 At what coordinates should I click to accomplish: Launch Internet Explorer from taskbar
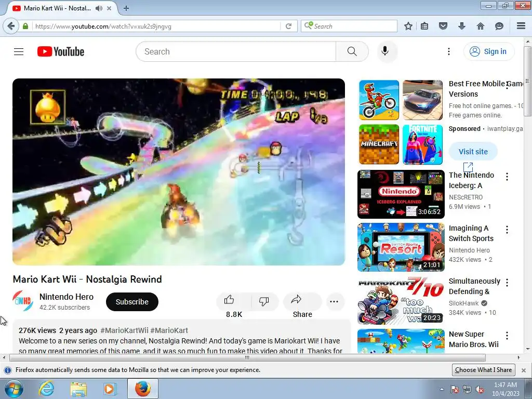point(46,389)
